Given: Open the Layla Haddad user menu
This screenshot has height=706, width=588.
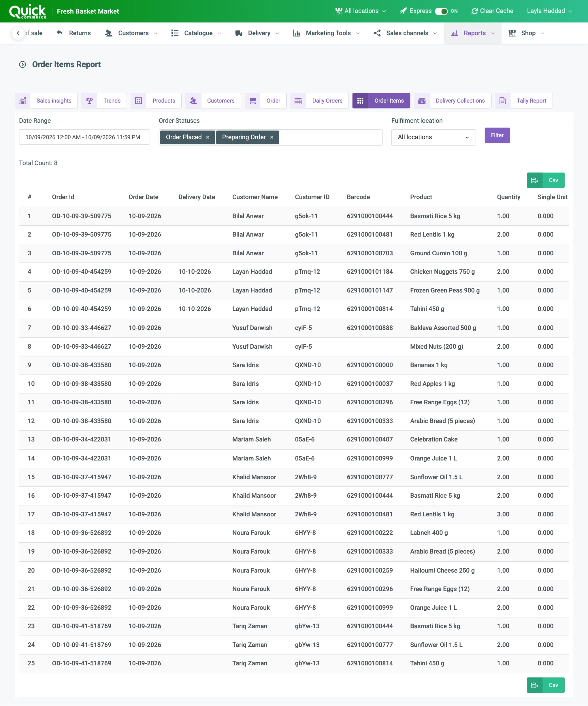Looking at the screenshot, I should click(549, 11).
